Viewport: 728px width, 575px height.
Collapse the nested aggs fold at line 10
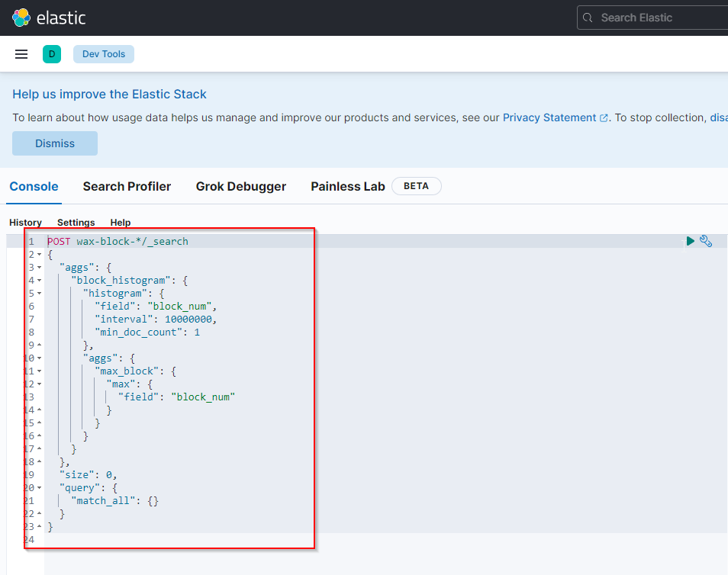click(x=40, y=358)
